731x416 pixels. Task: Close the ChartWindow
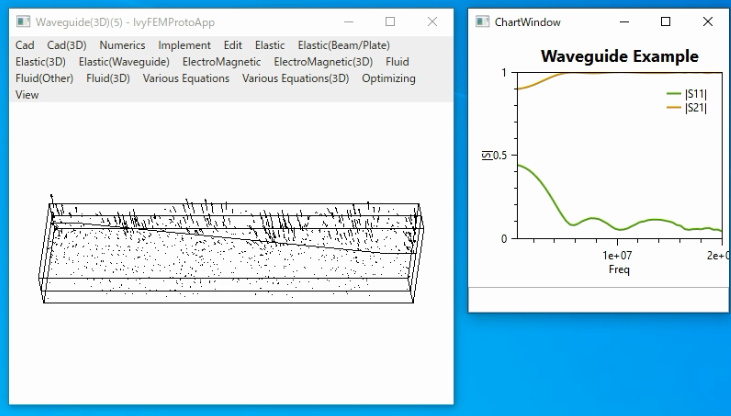click(707, 21)
